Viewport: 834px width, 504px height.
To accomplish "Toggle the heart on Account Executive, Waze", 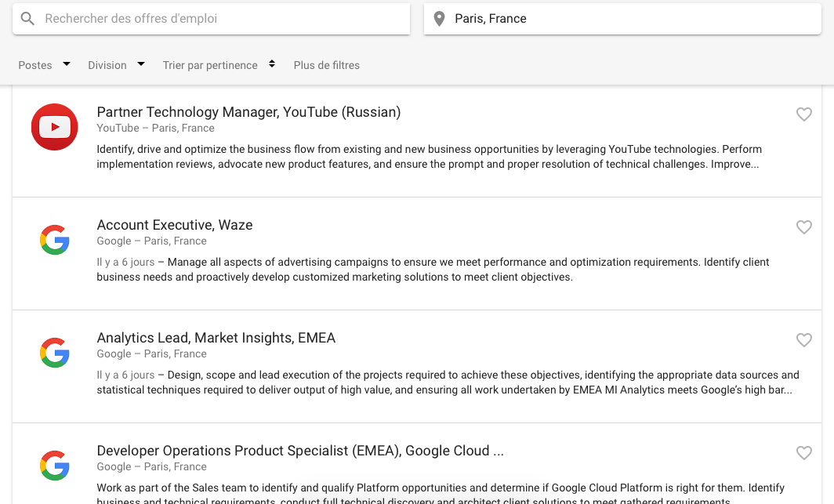I will pyautogui.click(x=804, y=227).
